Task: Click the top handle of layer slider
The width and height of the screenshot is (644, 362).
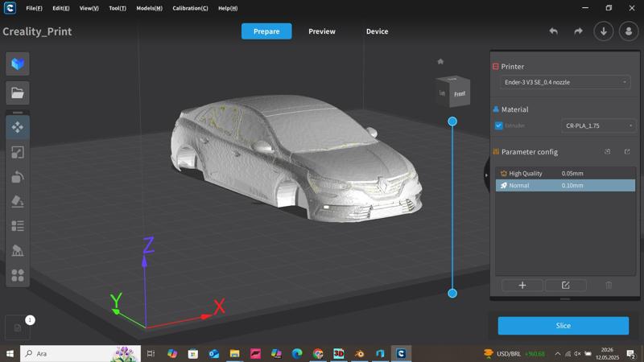Action: [452, 121]
